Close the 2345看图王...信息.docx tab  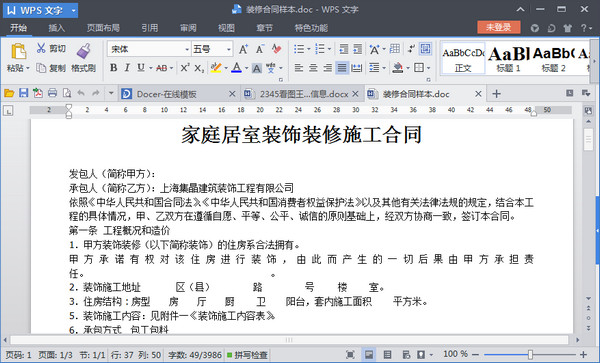click(x=355, y=94)
